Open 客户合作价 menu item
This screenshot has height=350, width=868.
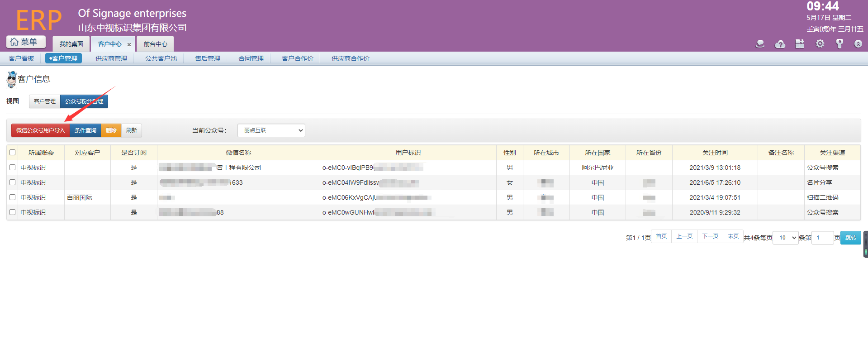pyautogui.click(x=298, y=58)
